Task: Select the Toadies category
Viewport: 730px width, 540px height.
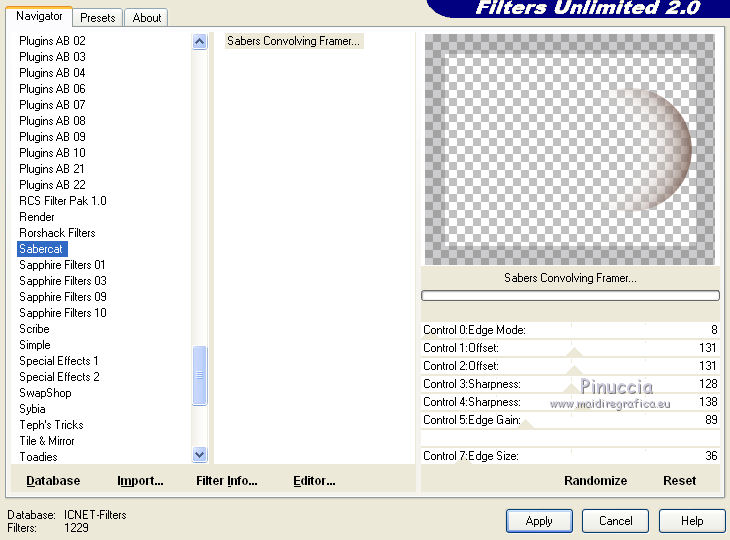Action: tap(38, 457)
